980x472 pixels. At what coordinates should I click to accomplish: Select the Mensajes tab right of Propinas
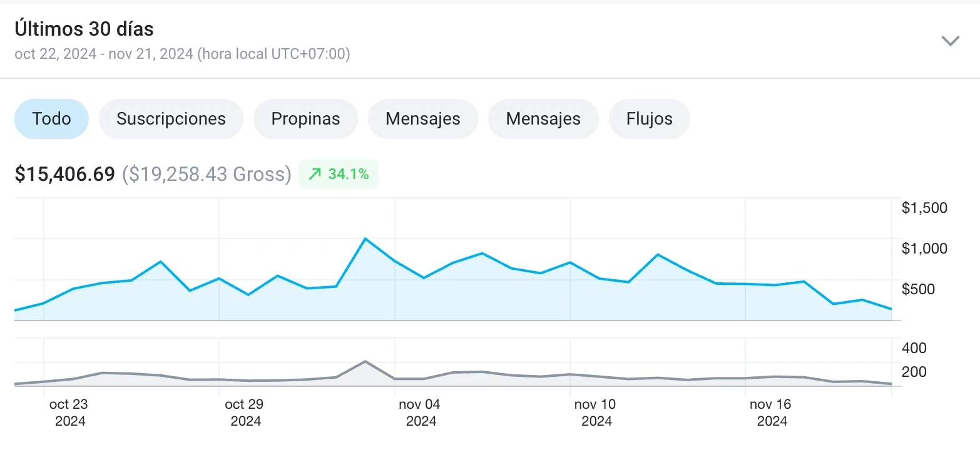(x=422, y=119)
